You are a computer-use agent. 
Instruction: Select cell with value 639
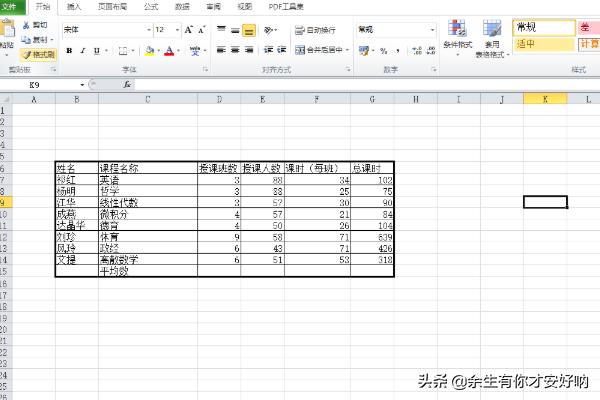(372, 237)
